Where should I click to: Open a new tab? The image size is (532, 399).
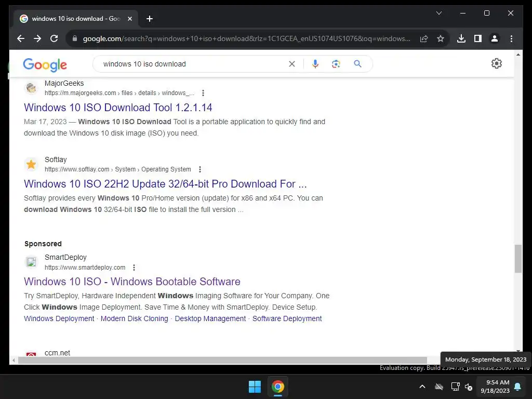(150, 19)
